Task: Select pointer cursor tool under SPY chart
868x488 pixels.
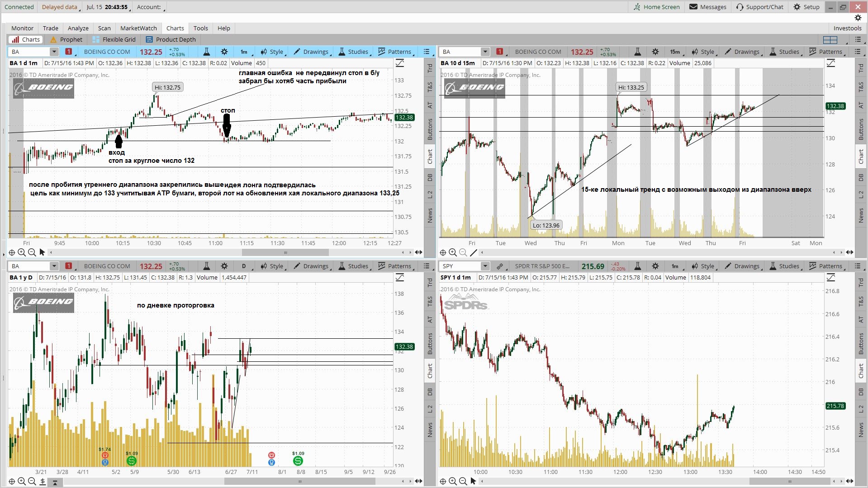Action: tap(473, 481)
